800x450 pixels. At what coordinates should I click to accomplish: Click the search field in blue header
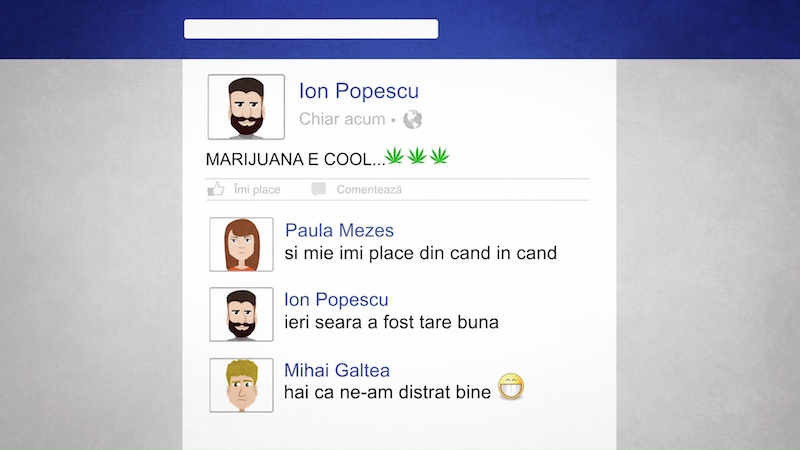tap(311, 29)
